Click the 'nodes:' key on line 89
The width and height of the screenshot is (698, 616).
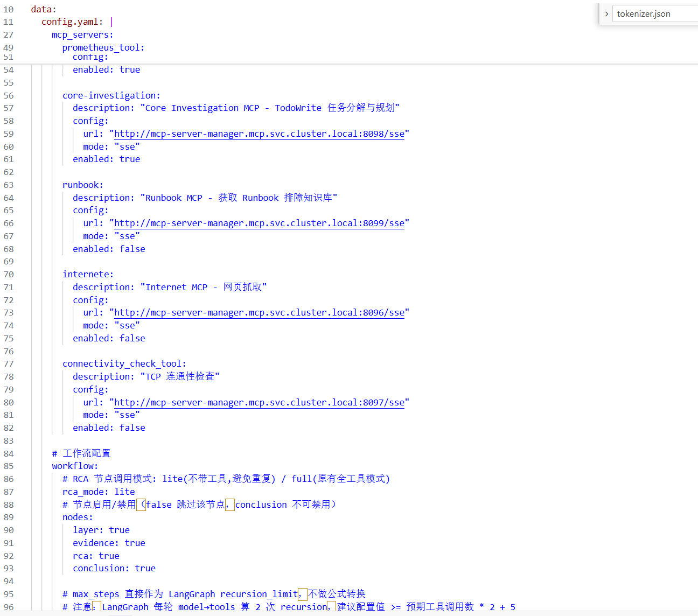point(78,517)
